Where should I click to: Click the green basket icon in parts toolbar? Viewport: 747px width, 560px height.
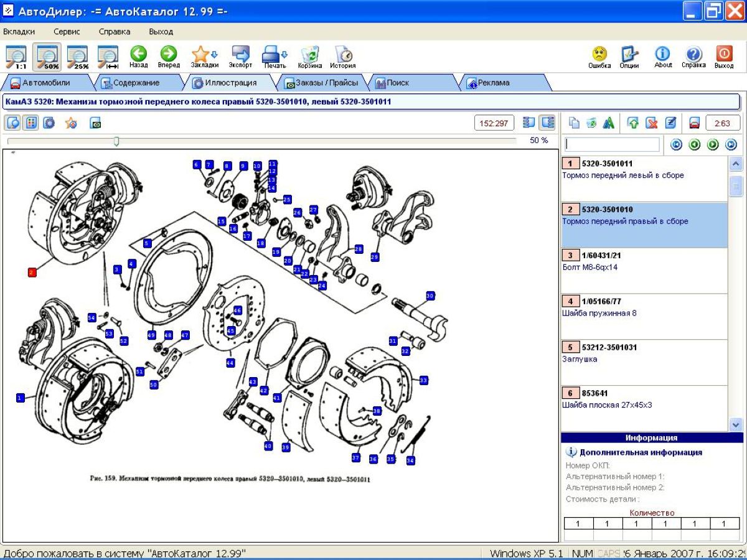(591, 123)
